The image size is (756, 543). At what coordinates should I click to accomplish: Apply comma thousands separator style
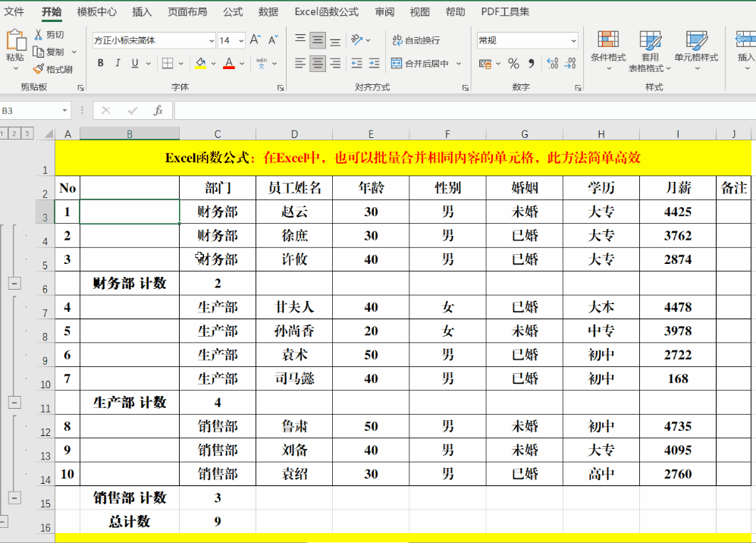(531, 63)
